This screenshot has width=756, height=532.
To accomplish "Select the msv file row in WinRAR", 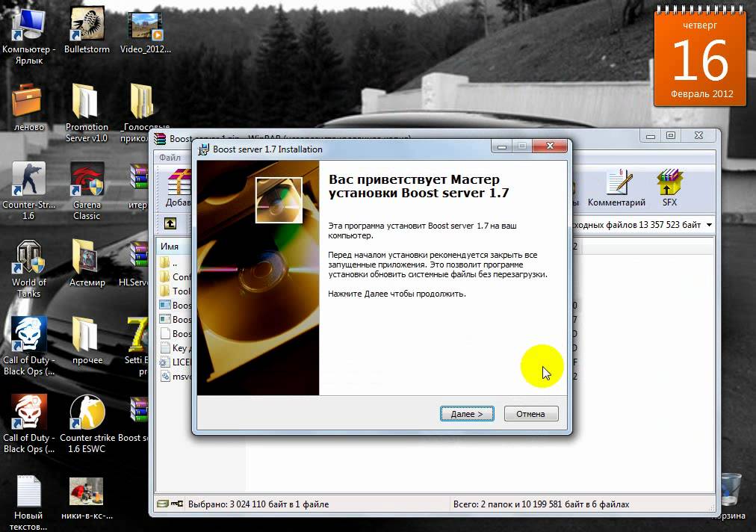I will tap(175, 376).
